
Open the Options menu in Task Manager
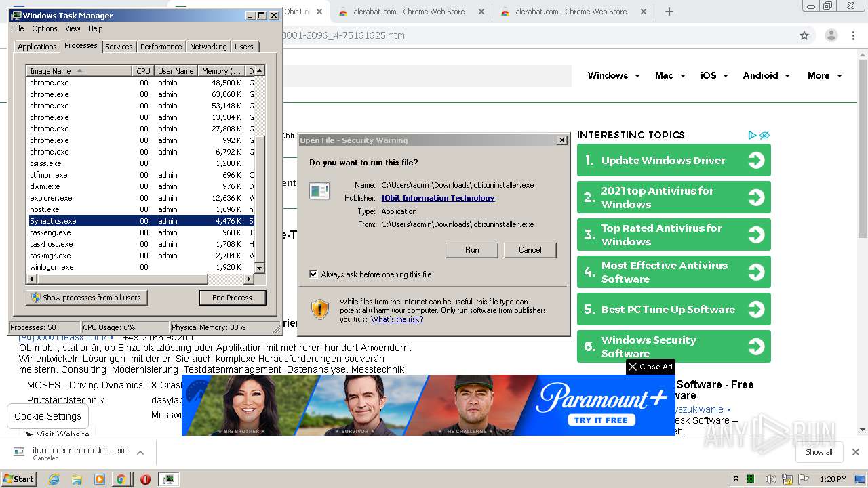45,28
